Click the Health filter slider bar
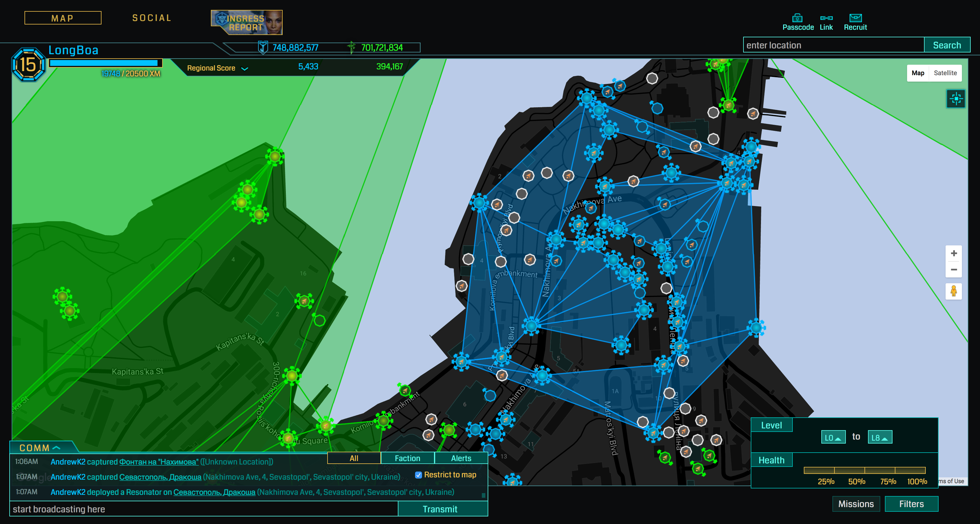Screen dimensions: 980x524 click(x=864, y=470)
